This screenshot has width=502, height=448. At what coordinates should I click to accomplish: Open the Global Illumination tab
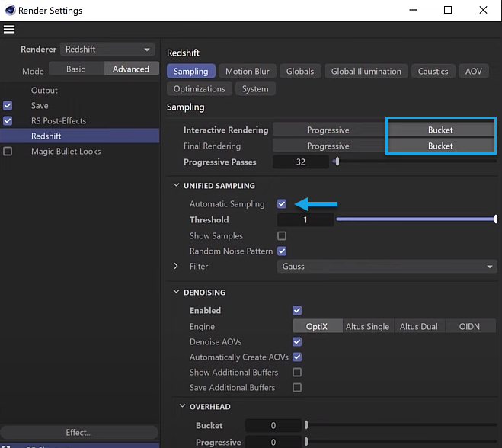(366, 71)
